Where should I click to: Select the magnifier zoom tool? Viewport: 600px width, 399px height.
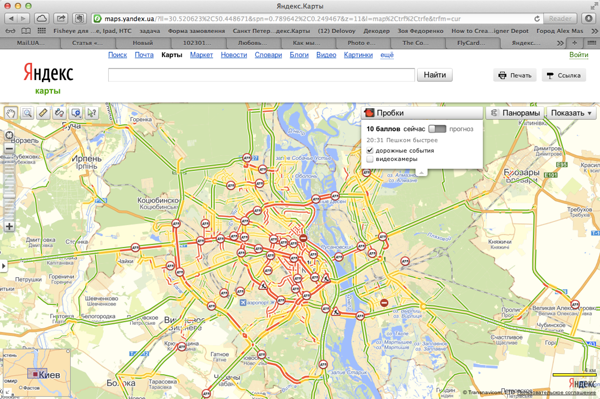point(27,113)
